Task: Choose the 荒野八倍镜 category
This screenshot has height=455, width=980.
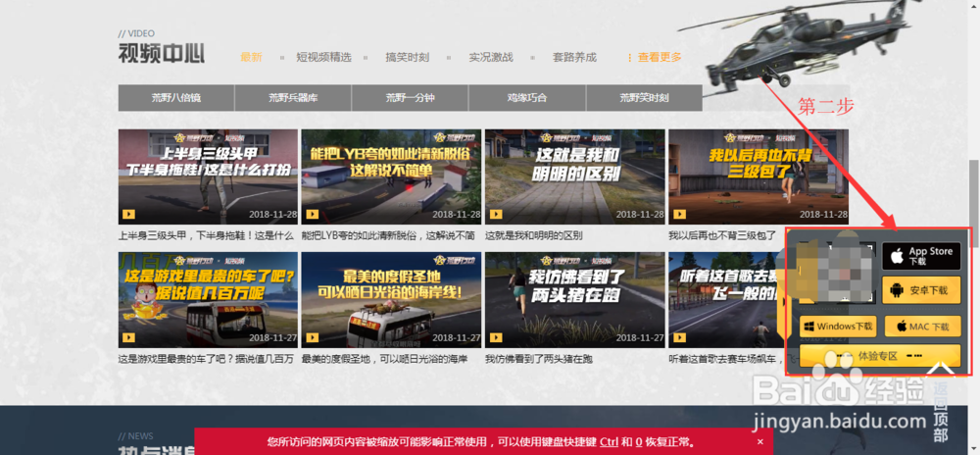Action: (176, 98)
